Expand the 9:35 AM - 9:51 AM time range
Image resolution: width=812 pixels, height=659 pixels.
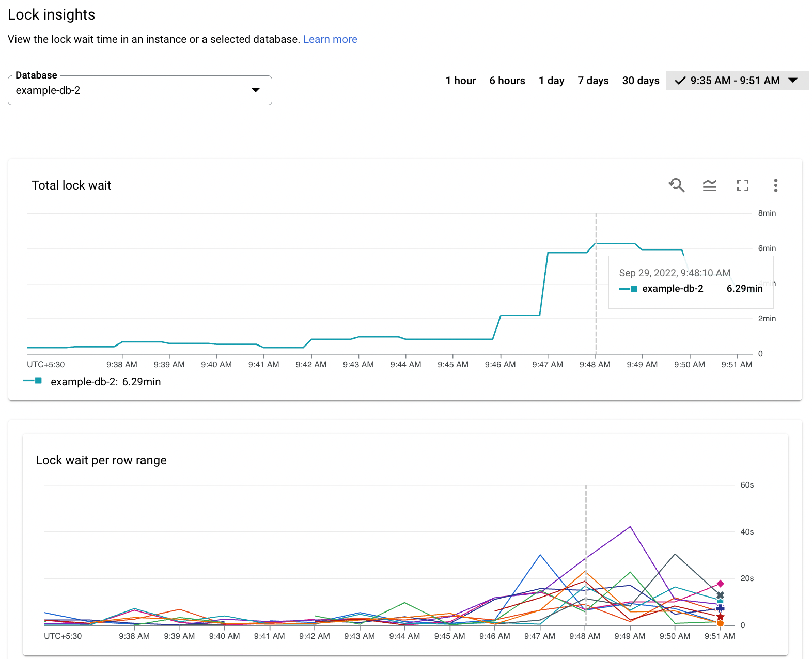click(x=737, y=81)
